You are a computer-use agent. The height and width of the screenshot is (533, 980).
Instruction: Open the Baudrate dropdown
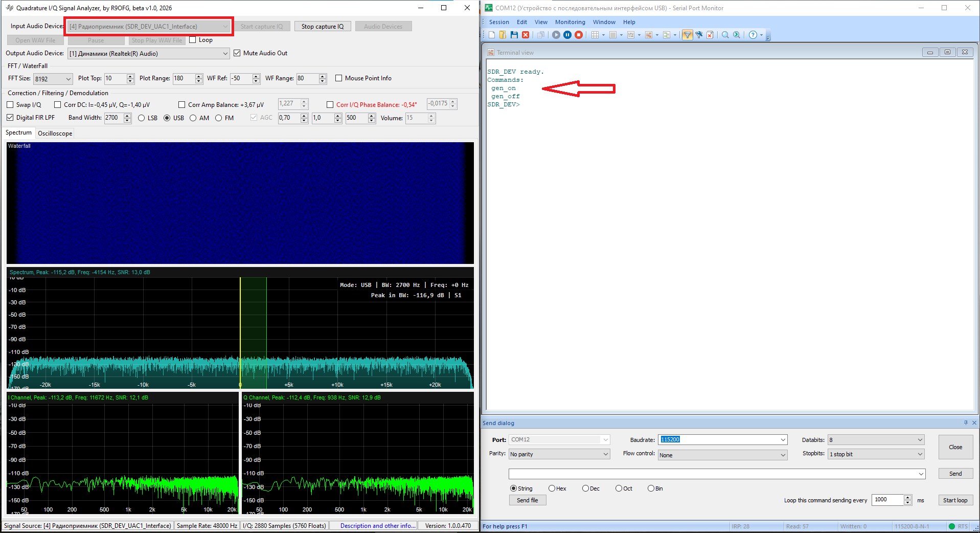tap(783, 440)
